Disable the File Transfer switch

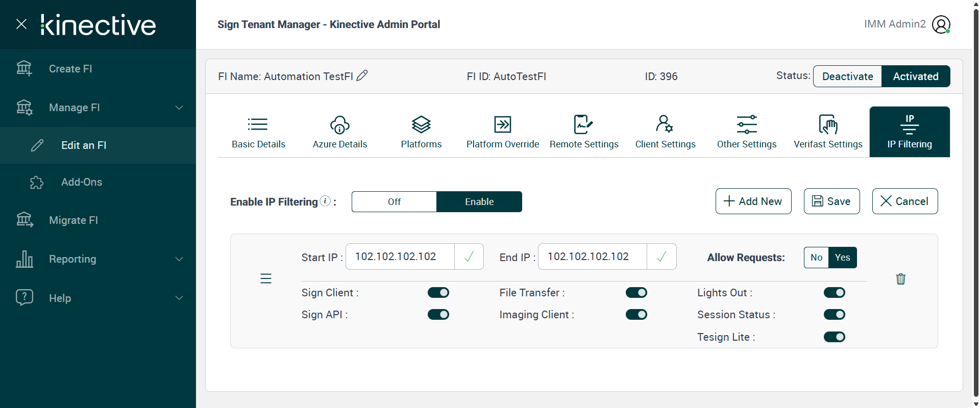point(636,293)
